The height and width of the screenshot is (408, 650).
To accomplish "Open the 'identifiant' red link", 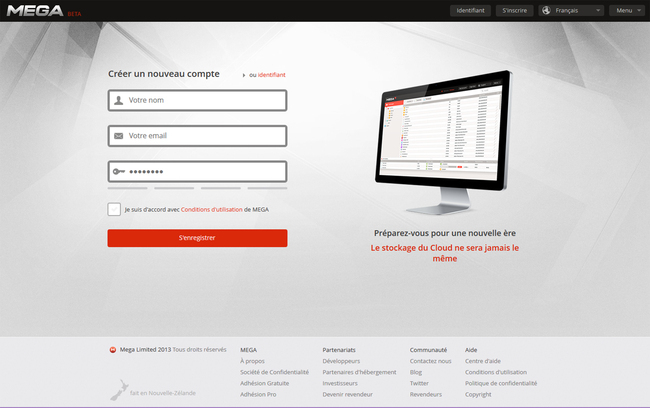I will [272, 75].
